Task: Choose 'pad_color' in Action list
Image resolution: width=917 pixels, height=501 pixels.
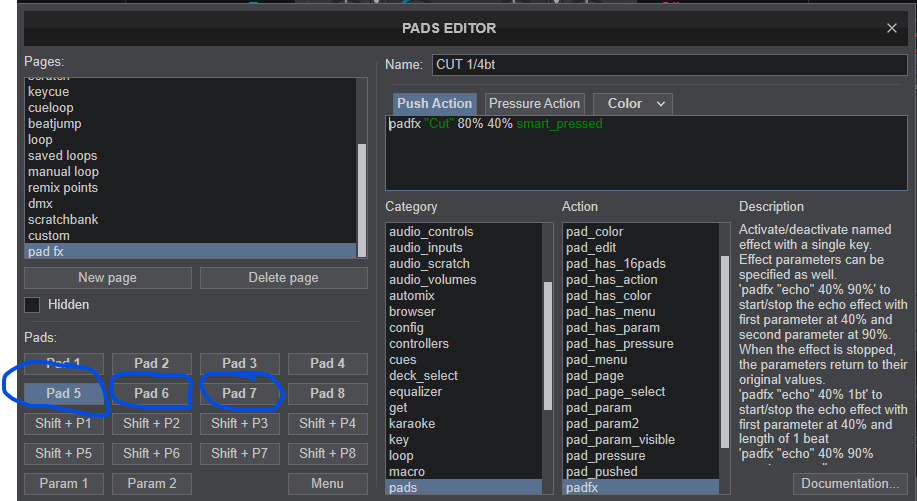Action: point(594,232)
